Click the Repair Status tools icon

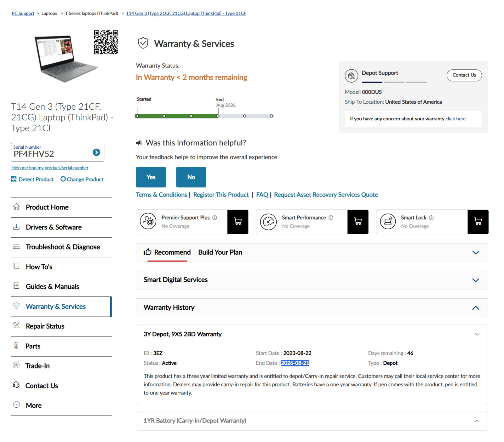point(16,325)
